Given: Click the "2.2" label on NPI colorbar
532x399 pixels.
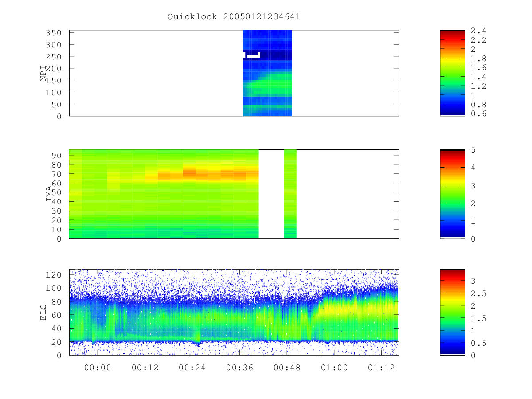Looking at the screenshot, I should (x=478, y=40).
